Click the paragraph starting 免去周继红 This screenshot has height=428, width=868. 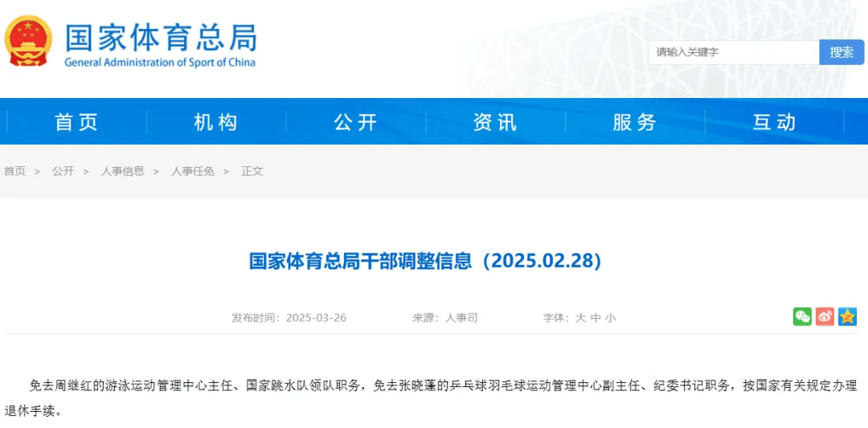(431, 398)
